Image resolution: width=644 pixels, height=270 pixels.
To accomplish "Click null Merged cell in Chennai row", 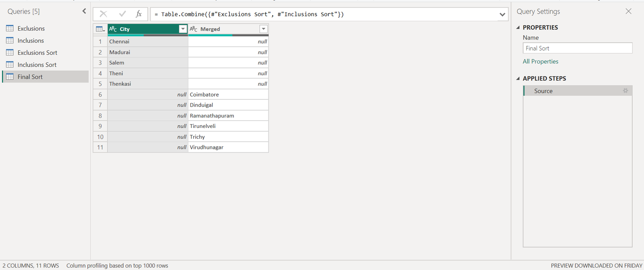I will [228, 41].
